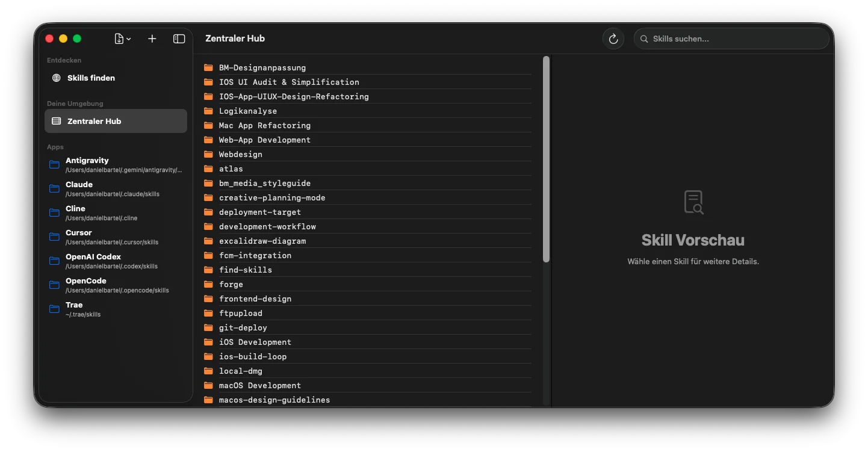Viewport: 868px width, 452px height.
Task: Click the refresh icon in the toolbar
Action: click(613, 39)
